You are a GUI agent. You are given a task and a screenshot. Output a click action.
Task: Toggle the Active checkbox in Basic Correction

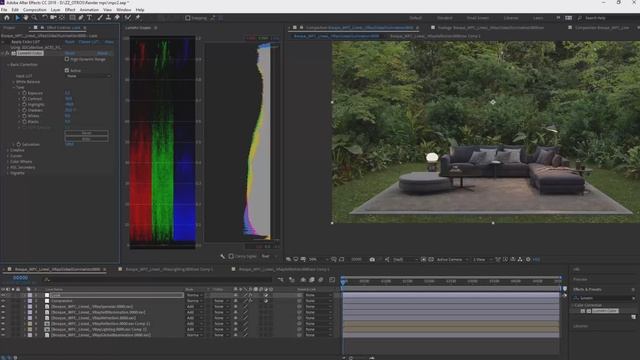click(x=67, y=70)
